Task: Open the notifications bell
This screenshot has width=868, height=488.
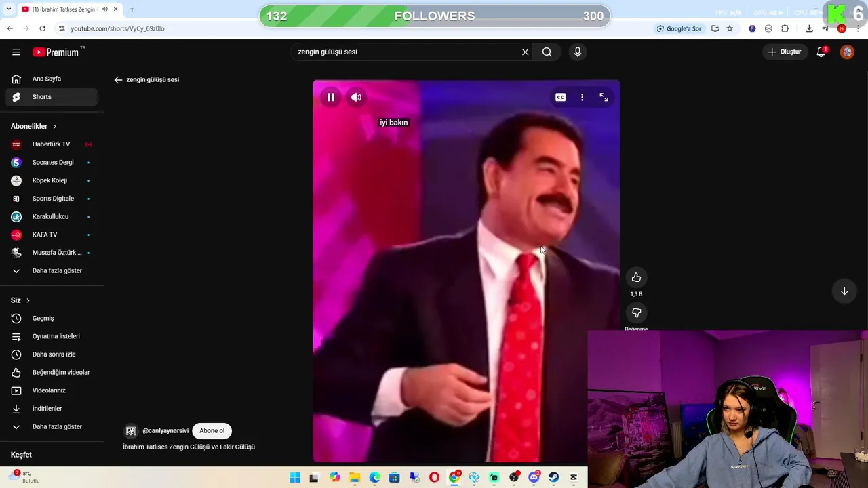Action: [x=821, y=52]
